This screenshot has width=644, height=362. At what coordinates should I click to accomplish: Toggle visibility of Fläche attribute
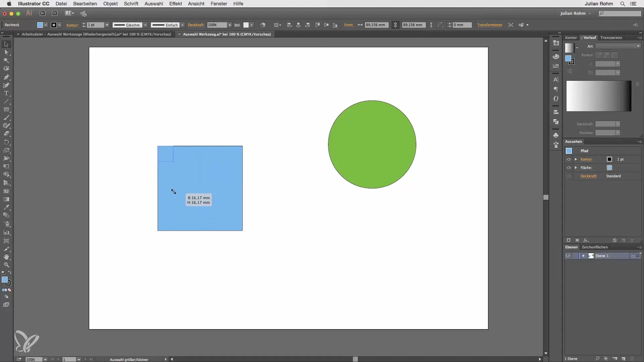tap(569, 168)
